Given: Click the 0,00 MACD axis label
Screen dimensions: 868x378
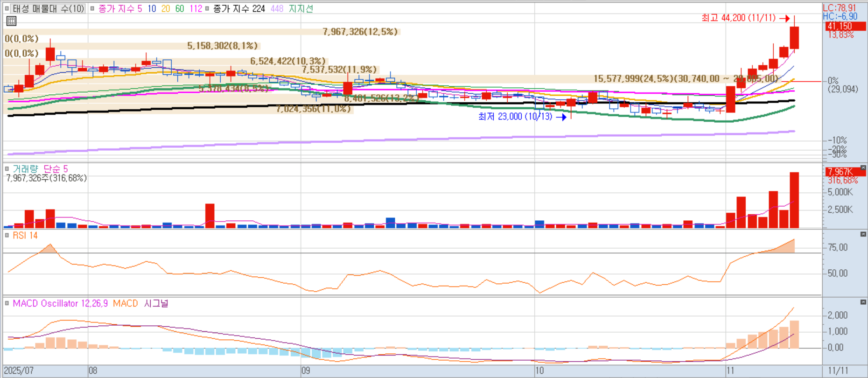Looking at the screenshot, I should 835,347.
